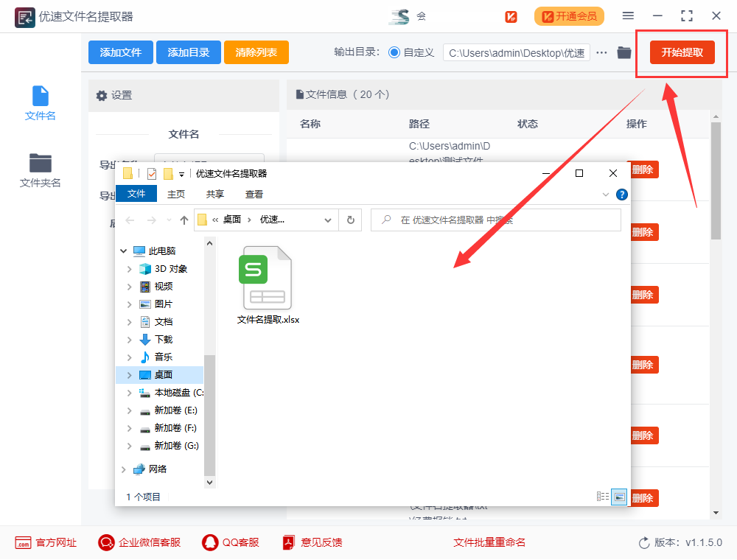737x560 pixels.
Task: Expand the Explorer ribbon chevron
Action: click(606, 195)
